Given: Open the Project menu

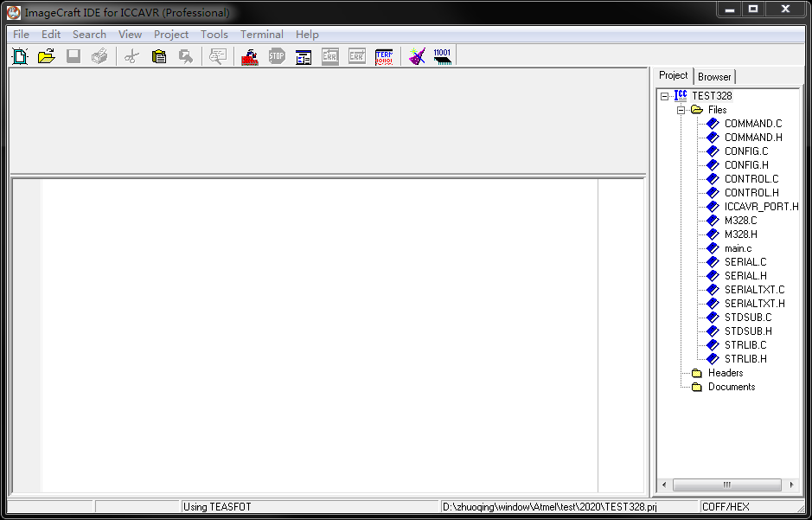Looking at the screenshot, I should (170, 34).
